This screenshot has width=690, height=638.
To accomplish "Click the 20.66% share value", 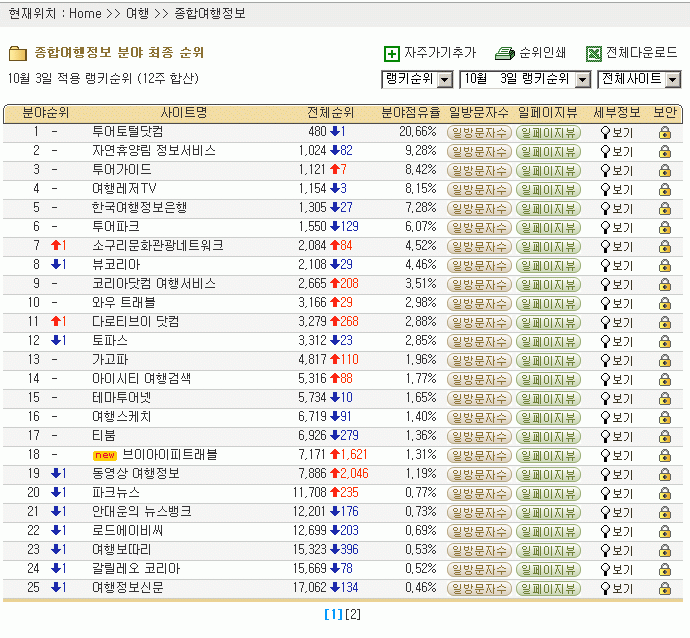I will pyautogui.click(x=418, y=132).
